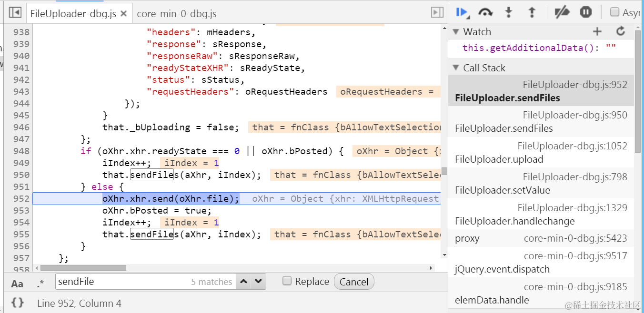Toggle regular expression search option
Screen dimensions: 644x313
point(40,284)
